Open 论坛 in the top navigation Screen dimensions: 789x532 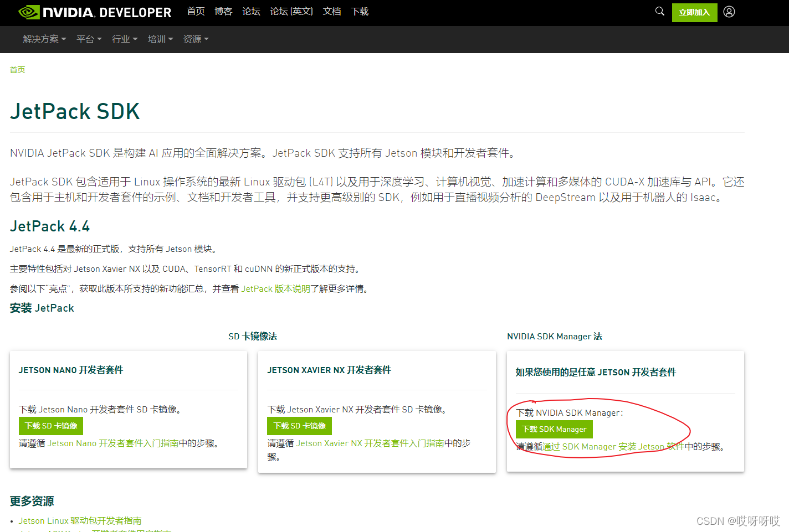coord(251,11)
